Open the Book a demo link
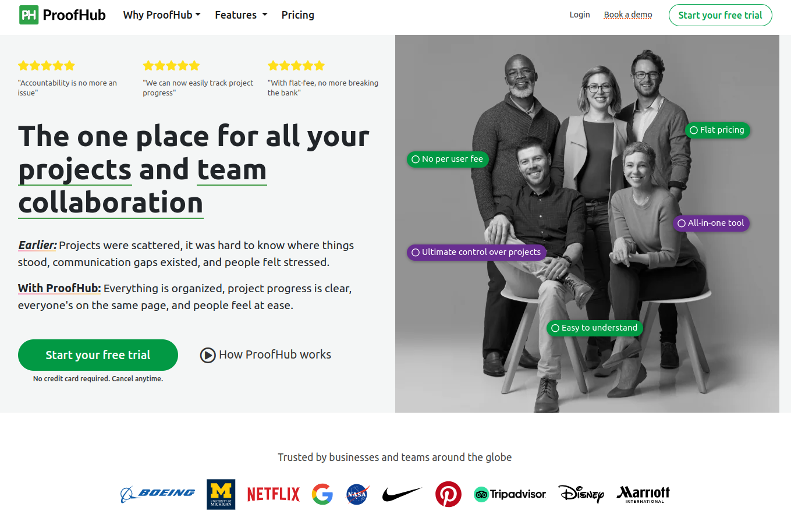Viewport: 791px width, 532px height. [627, 15]
